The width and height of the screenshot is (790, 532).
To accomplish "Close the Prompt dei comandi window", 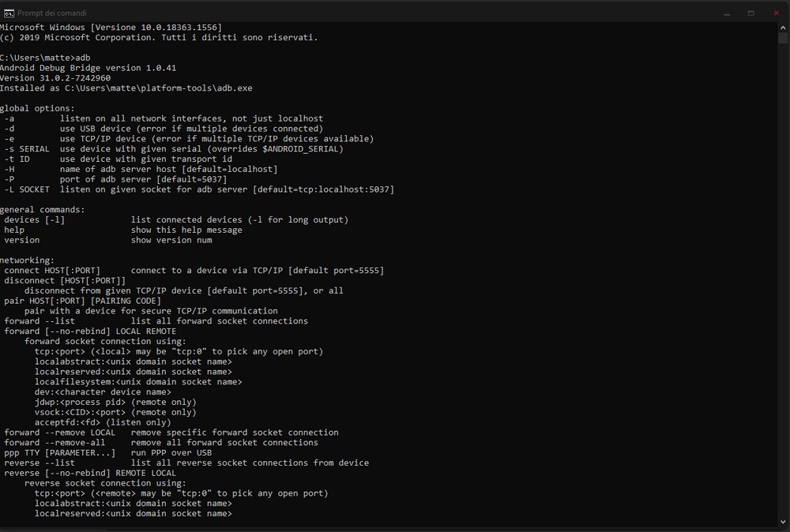I will coord(776,13).
